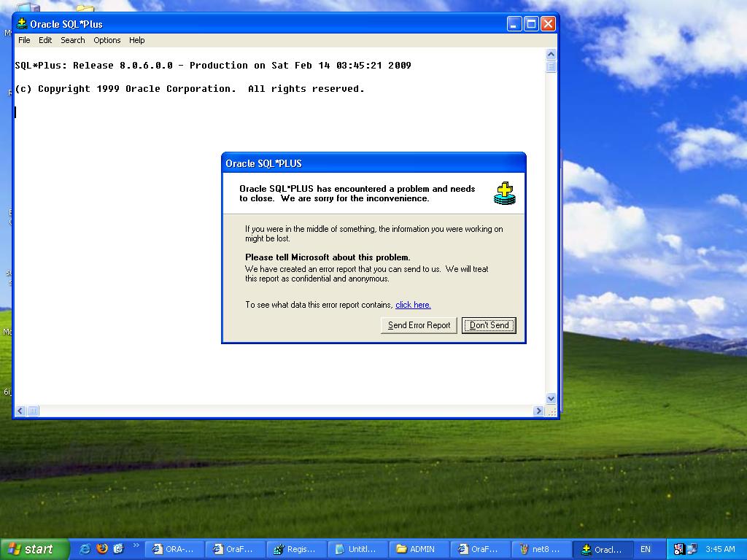Click the horizontal scrollbar right arrow
The width and height of the screenshot is (747, 560).
click(538, 411)
